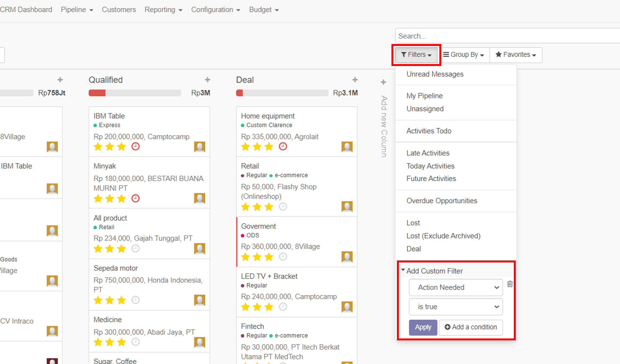Open the Action Needed field selector
620x364 pixels.
pyautogui.click(x=456, y=287)
